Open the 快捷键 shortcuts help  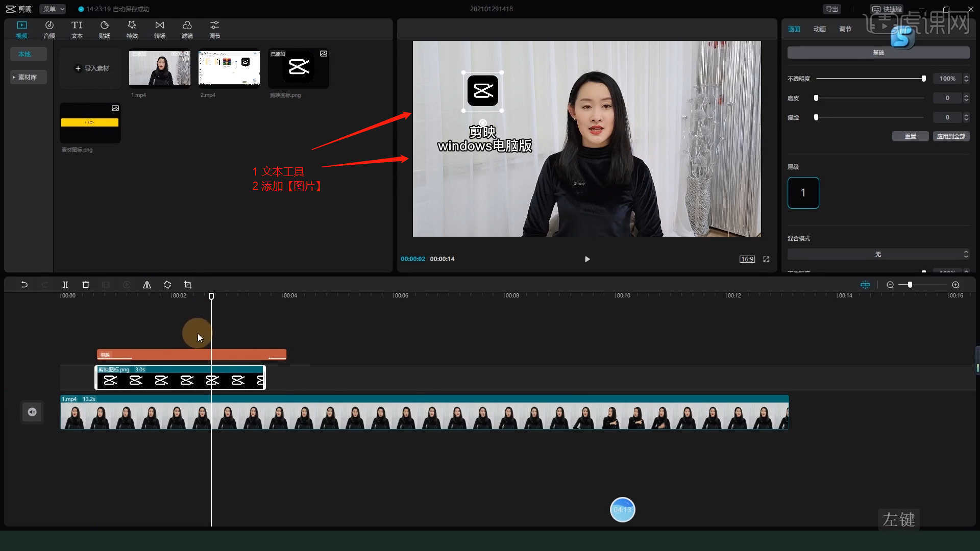(x=887, y=9)
